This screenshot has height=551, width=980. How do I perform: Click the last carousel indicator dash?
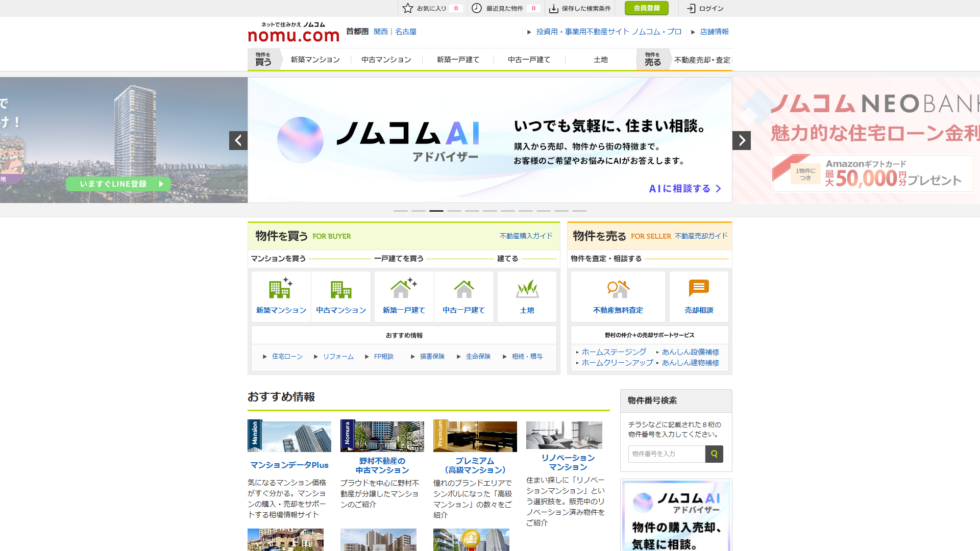coord(579,211)
